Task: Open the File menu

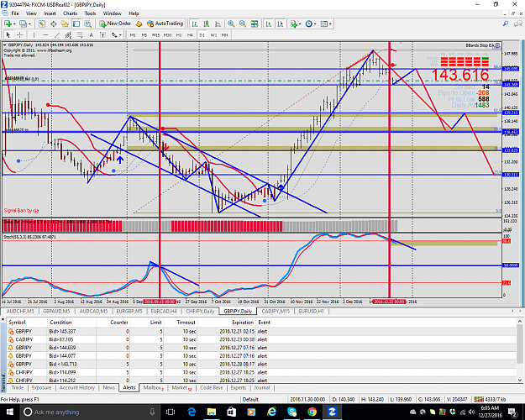Action: (x=15, y=13)
